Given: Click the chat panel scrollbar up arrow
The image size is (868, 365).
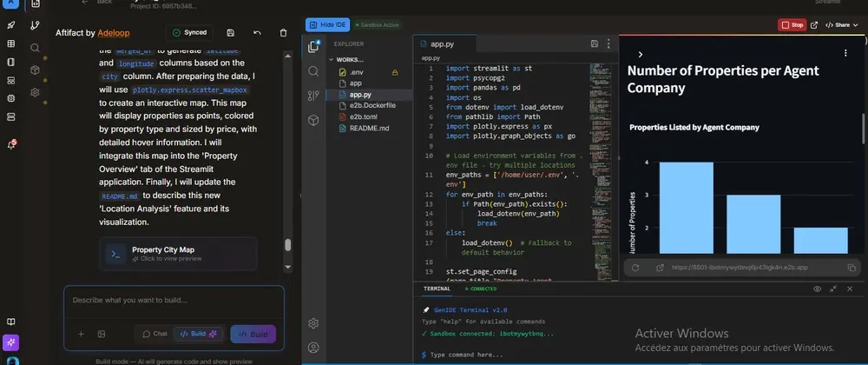Looking at the screenshot, I should [x=288, y=54].
